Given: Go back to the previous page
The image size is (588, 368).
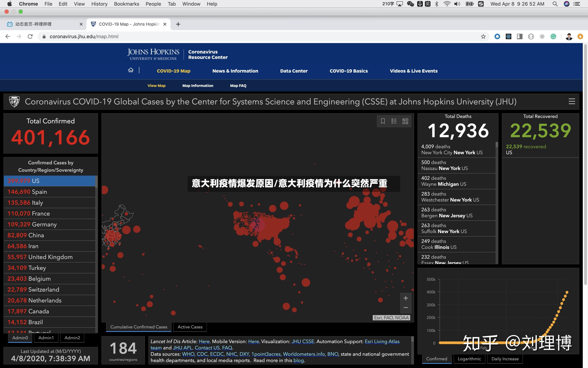Looking at the screenshot, I should coord(8,36).
